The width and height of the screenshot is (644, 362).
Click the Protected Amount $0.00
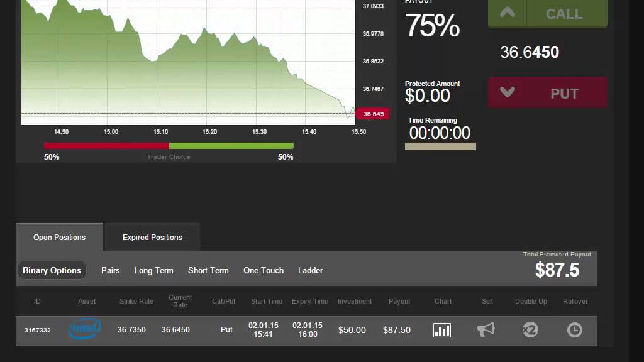427,96
